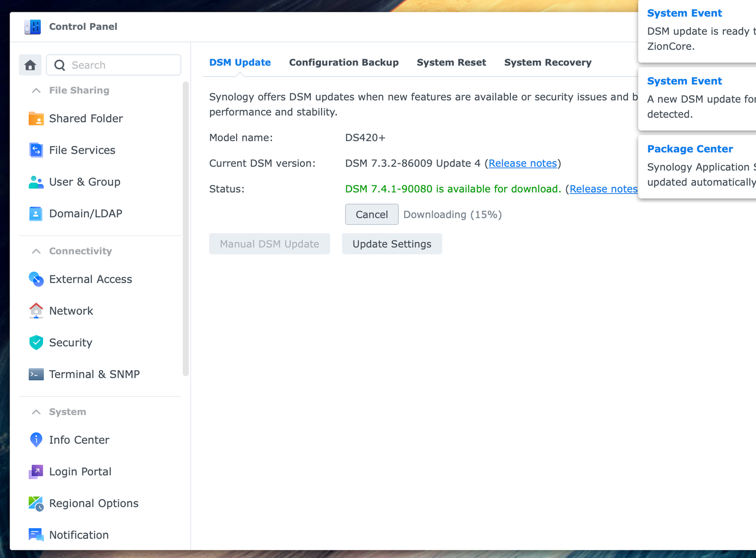This screenshot has height=558, width=756.
Task: Click the 'DS420+' model name value
Action: click(365, 137)
